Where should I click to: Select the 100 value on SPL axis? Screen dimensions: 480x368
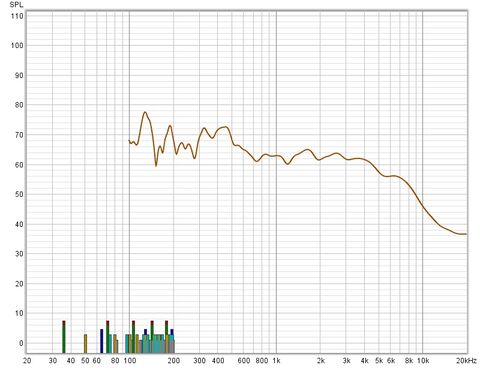click(17, 45)
